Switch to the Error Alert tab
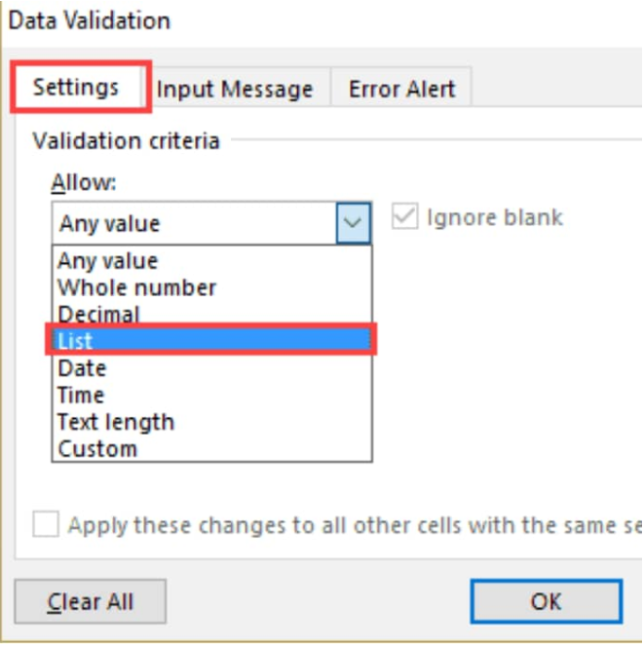The image size is (644, 646). [401, 89]
